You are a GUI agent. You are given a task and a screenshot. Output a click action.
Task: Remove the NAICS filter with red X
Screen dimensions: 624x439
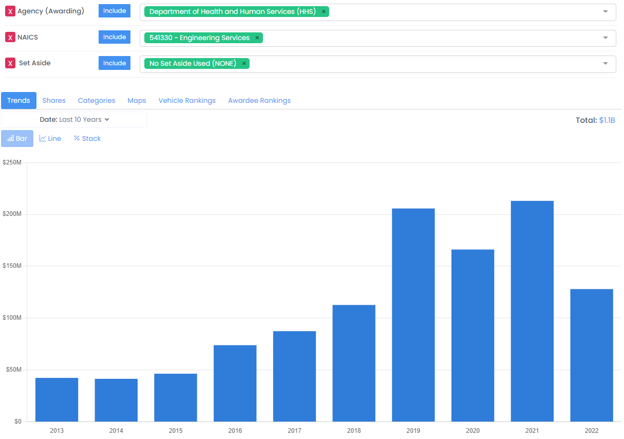click(10, 37)
